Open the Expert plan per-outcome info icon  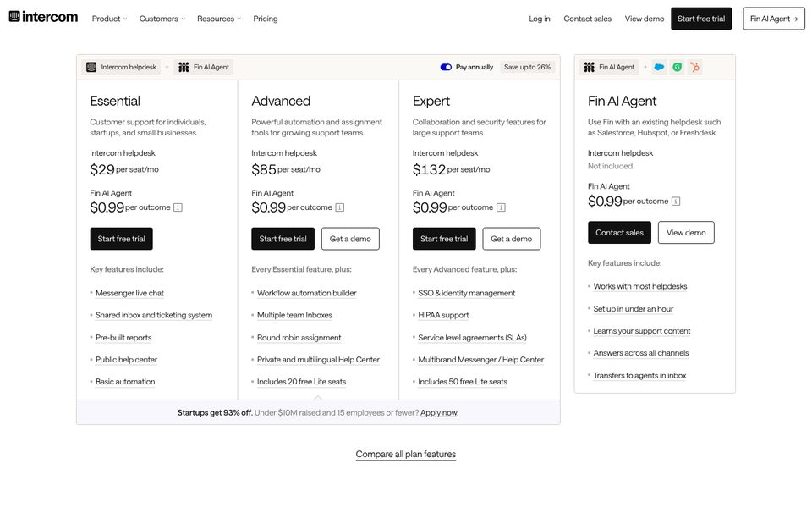click(x=501, y=207)
